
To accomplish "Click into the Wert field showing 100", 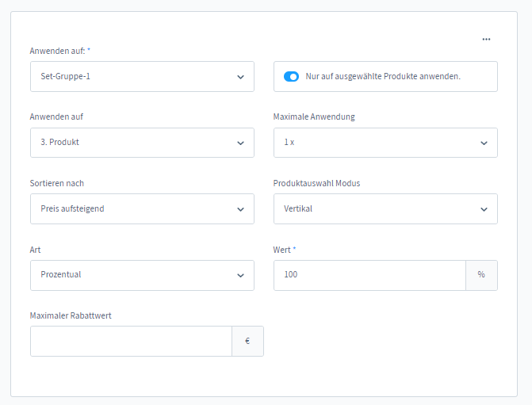I will click(369, 275).
